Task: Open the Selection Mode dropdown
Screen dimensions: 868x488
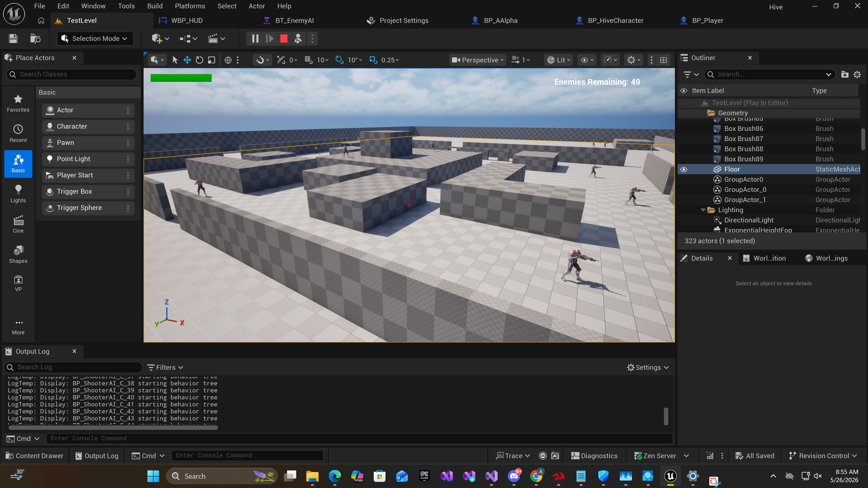Action: (95, 39)
